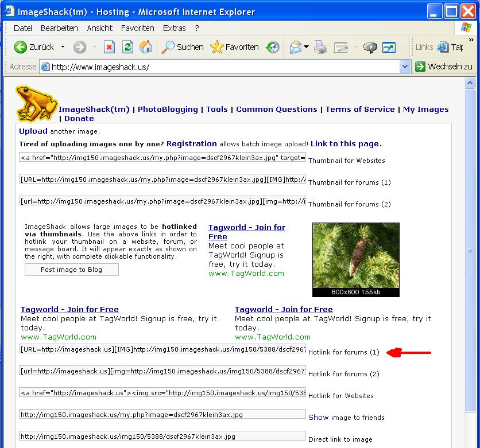This screenshot has width=480, height=448.
Task: Open lower left Tagworld - Join for Free
Action: (x=69, y=309)
